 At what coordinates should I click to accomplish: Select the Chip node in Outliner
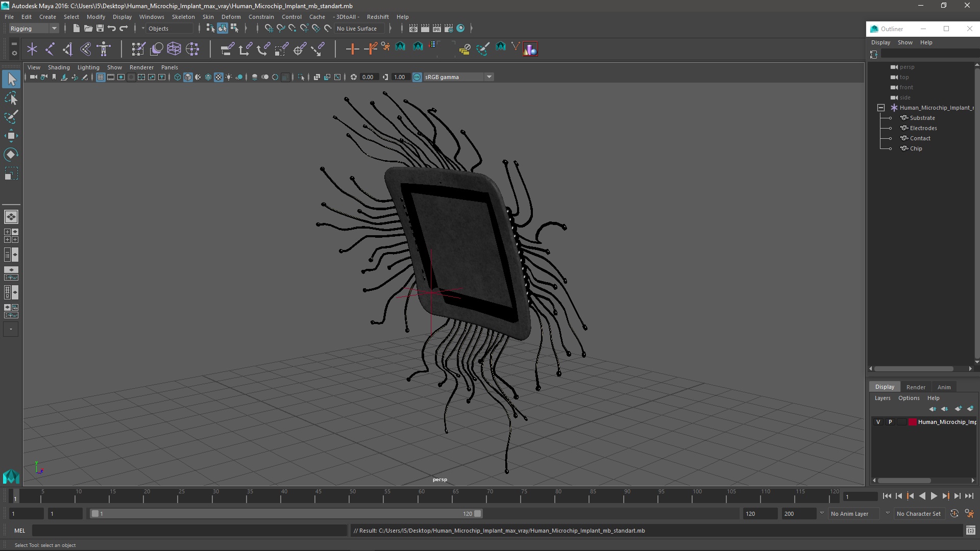click(x=916, y=148)
